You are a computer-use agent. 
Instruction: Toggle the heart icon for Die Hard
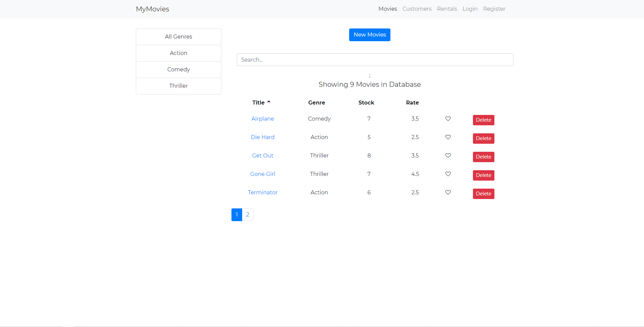tap(448, 137)
